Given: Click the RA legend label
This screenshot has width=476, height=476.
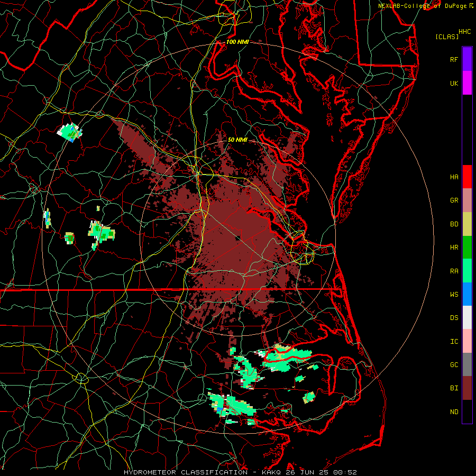Looking at the screenshot, I should [454, 271].
